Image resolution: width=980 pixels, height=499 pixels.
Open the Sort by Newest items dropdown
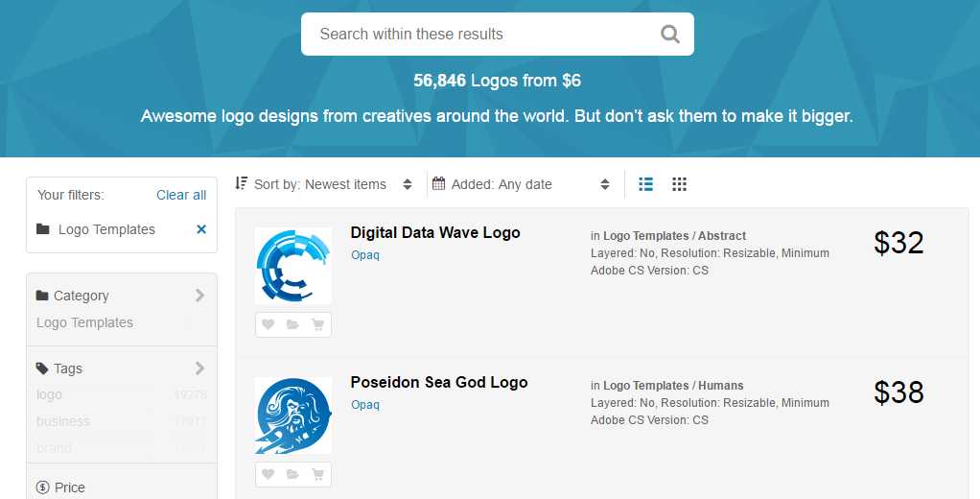point(324,184)
